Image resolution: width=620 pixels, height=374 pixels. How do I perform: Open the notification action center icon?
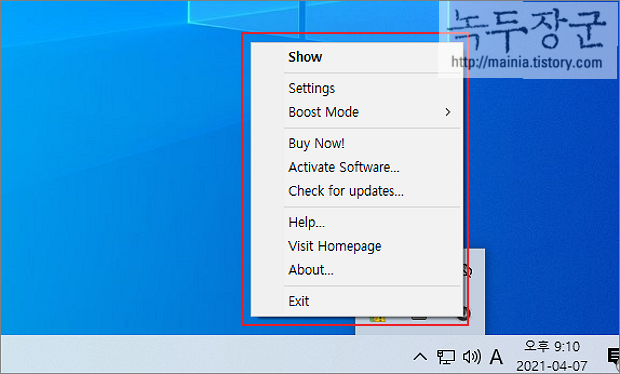[x=613, y=356]
